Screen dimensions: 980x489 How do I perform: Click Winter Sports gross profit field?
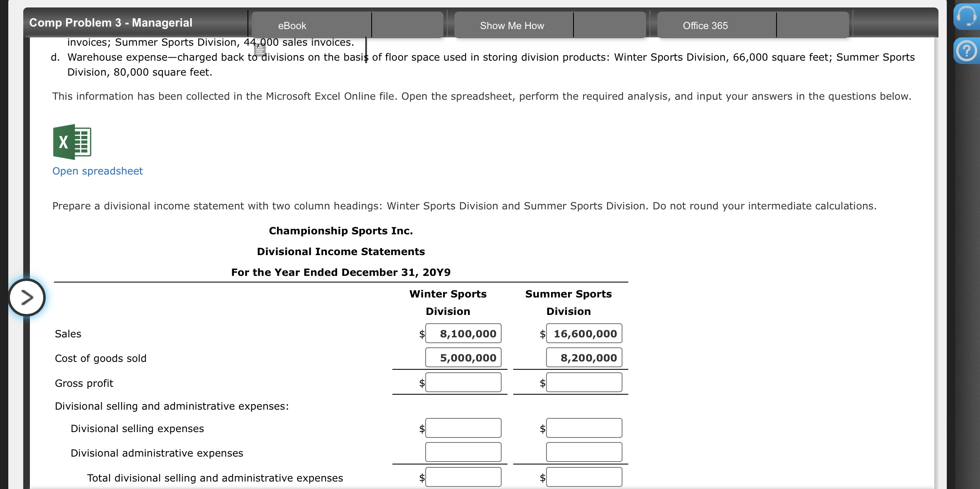(463, 382)
